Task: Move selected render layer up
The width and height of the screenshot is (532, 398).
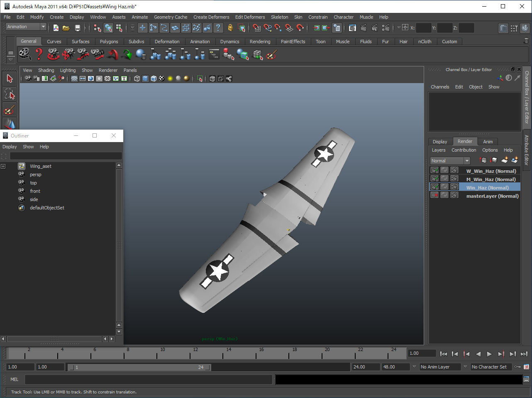Action: pos(483,160)
